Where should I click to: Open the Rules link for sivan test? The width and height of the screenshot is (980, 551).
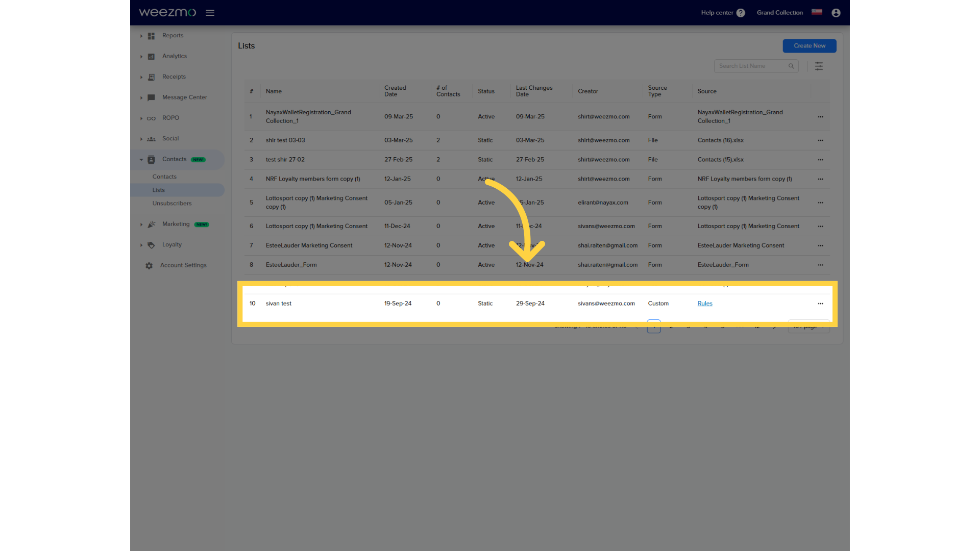[705, 304]
